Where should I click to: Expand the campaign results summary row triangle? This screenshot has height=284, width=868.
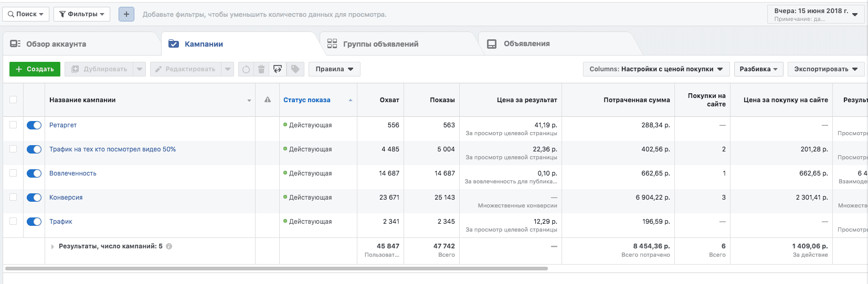point(52,246)
